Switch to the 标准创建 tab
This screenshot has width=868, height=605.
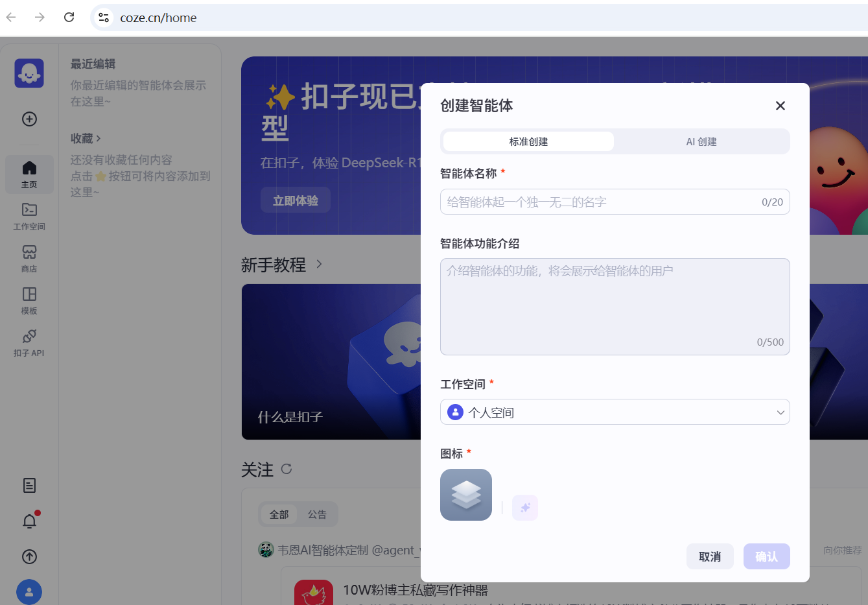click(528, 141)
